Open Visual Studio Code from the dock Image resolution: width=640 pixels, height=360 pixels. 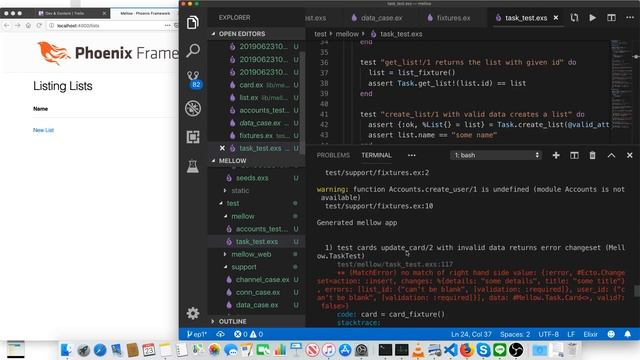click(x=451, y=350)
